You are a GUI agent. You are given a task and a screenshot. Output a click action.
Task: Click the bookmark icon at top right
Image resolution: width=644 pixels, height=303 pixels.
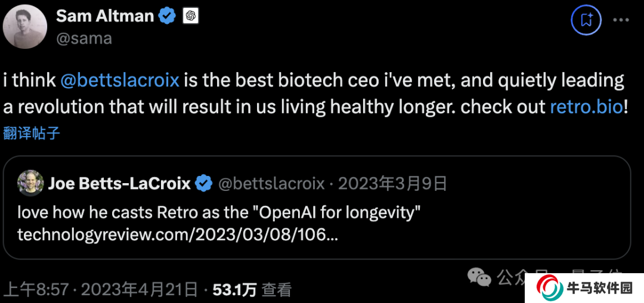[x=586, y=20]
